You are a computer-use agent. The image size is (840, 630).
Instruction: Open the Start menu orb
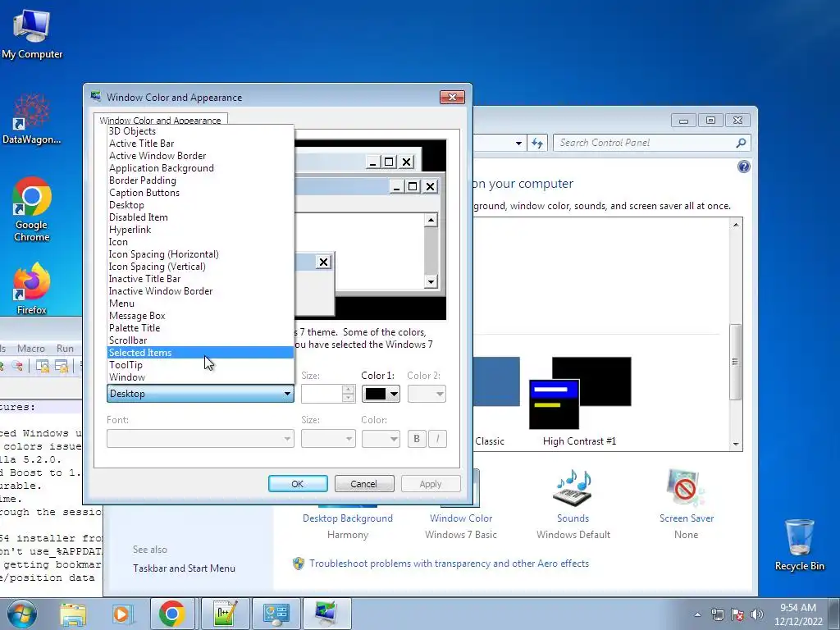(x=21, y=614)
